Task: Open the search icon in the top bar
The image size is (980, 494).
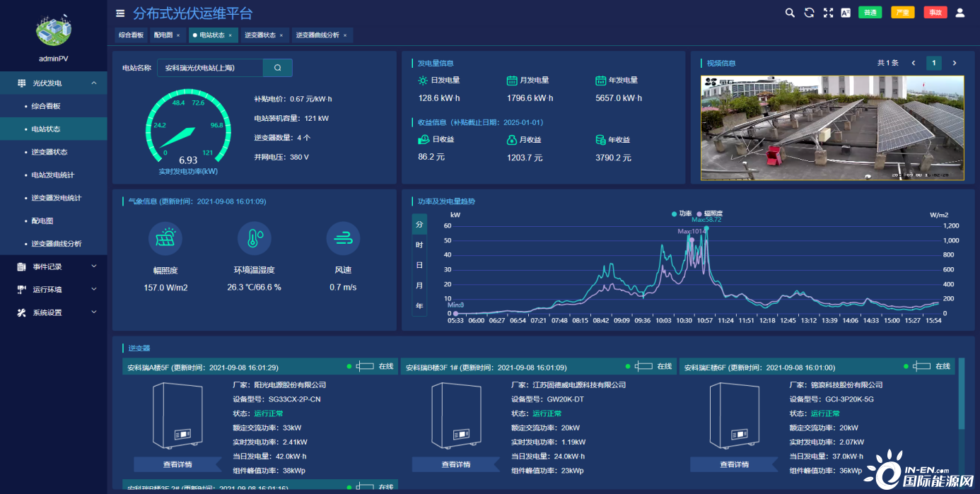Action: 790,13
